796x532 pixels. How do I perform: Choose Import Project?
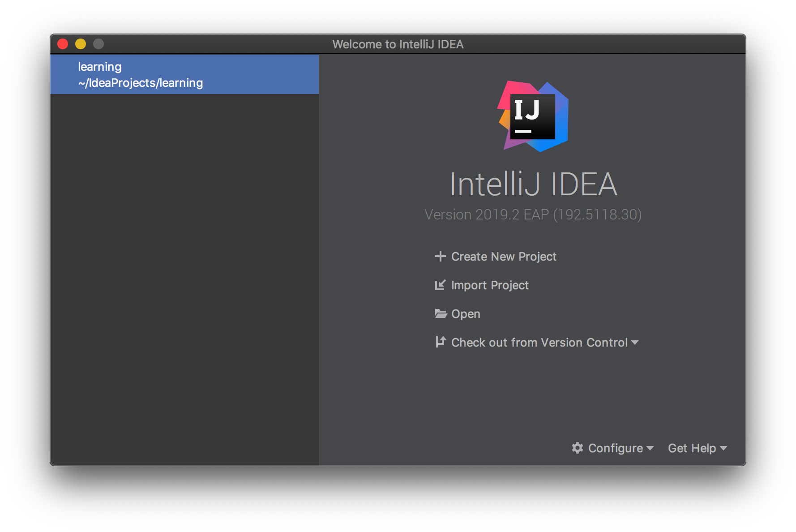(x=490, y=285)
